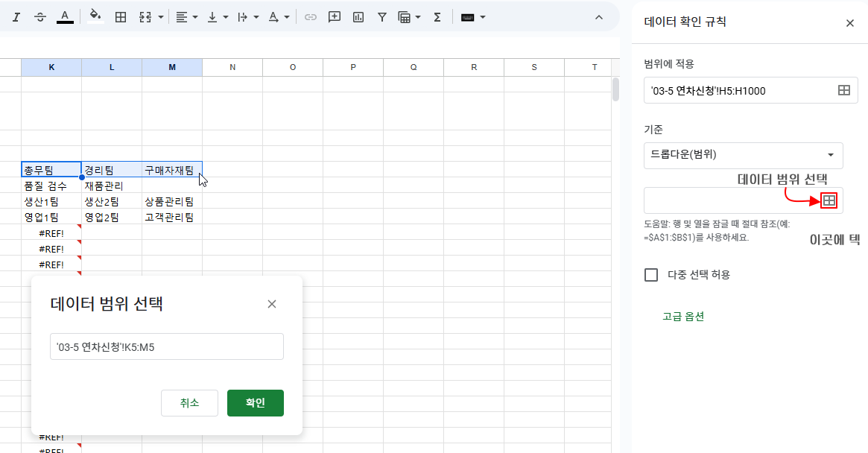The width and height of the screenshot is (868, 453).
Task: Open the fill color picker
Action: 95,17
